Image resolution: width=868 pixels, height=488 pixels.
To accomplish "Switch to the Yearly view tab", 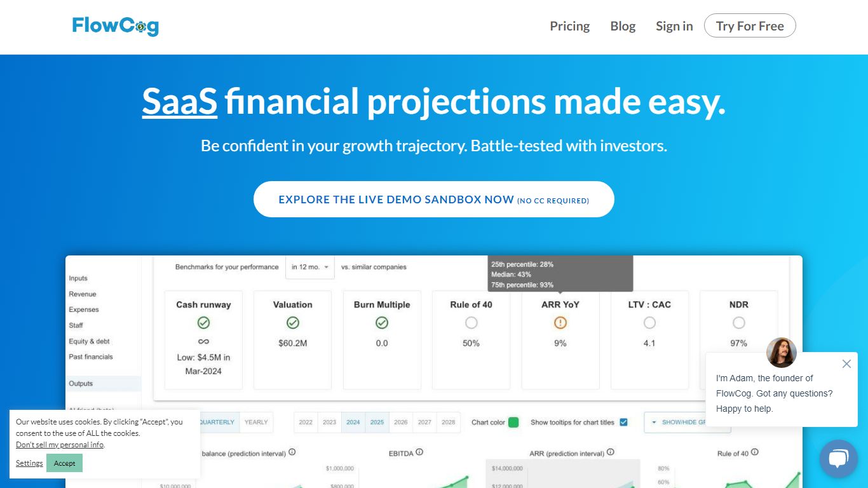I will 256,422.
